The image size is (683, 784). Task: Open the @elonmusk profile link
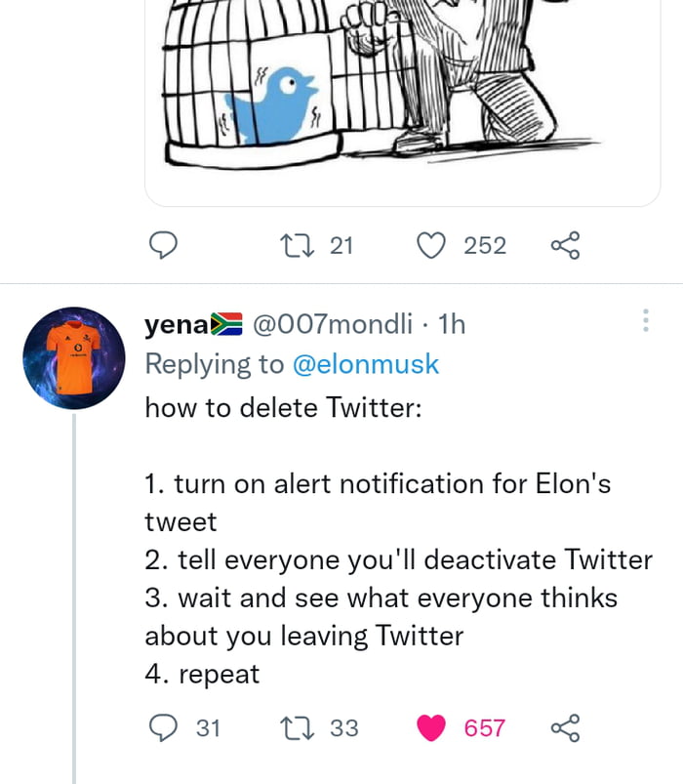point(366,364)
